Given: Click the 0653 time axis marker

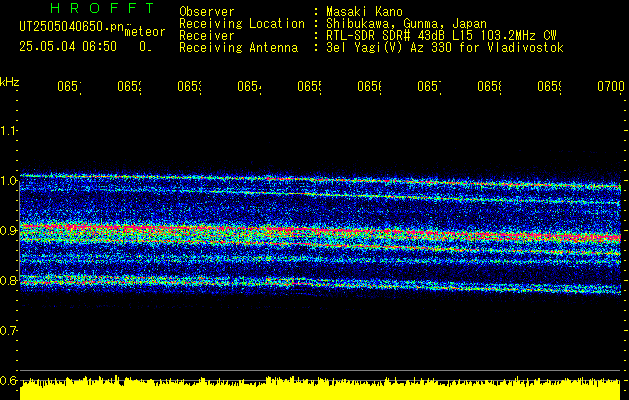Looking at the screenshot, I should pos(189,87).
